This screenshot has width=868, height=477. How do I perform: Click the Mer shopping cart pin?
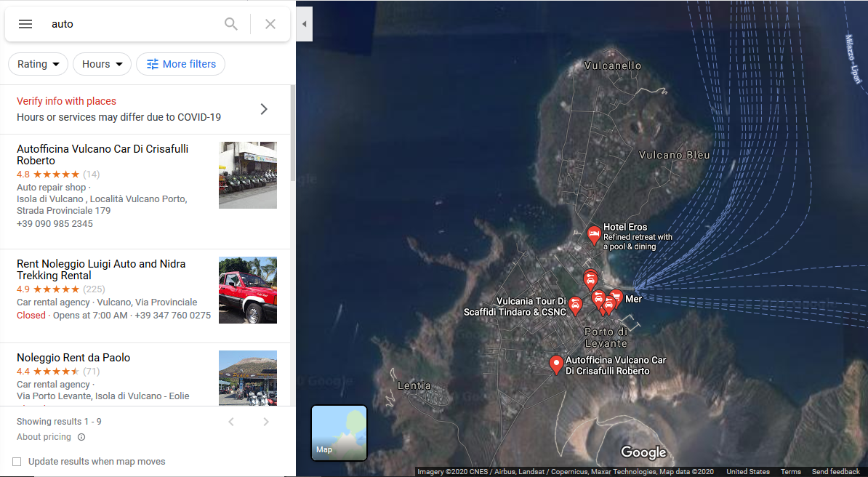coord(616,298)
